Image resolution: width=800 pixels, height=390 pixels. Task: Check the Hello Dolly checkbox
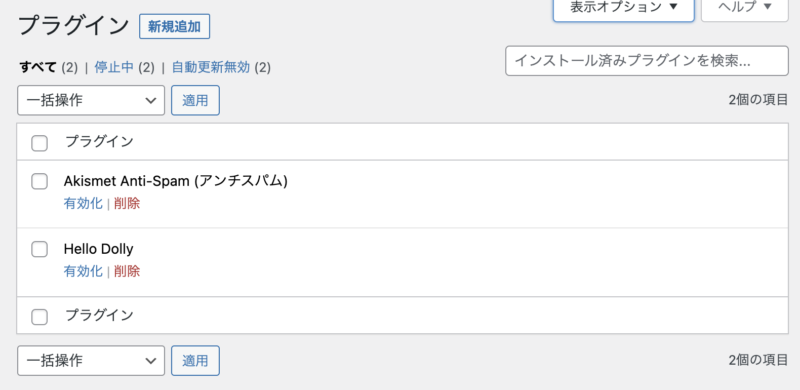(x=39, y=249)
